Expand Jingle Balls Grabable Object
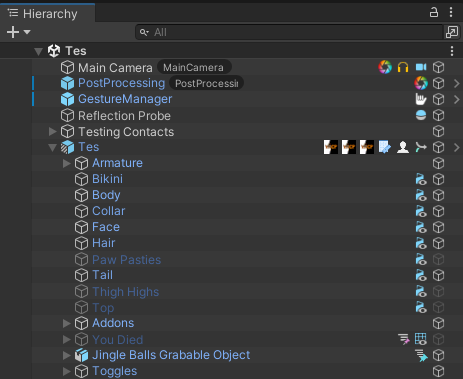This screenshot has height=379, width=463. tap(67, 355)
